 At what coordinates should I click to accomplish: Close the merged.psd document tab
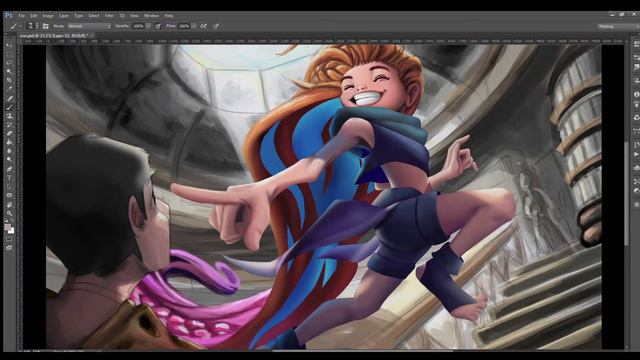(92, 36)
